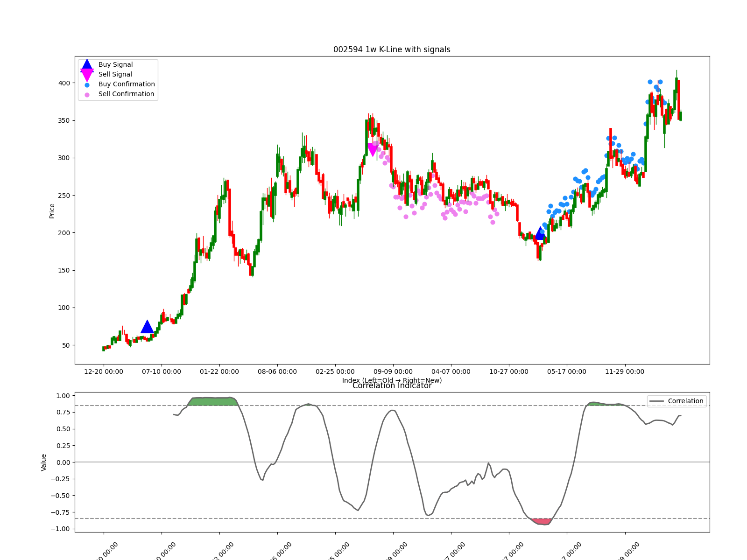This screenshot has width=747, height=560.
Task: Click the '04-07 00:00' x-axis label
Action: [x=451, y=371]
